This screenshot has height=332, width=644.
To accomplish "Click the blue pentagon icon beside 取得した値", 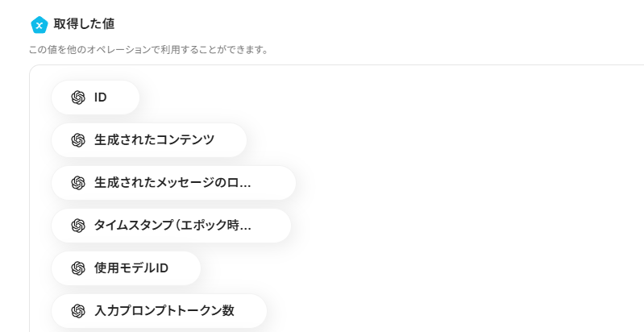I will click(39, 25).
